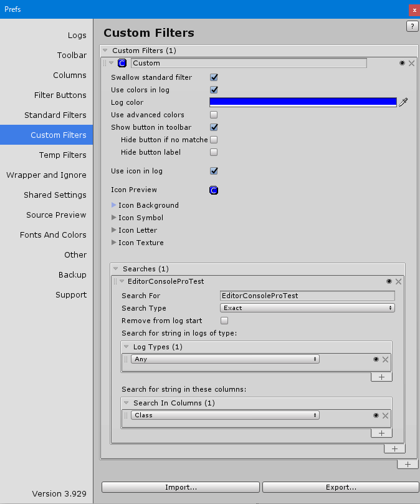The width and height of the screenshot is (420, 504).
Task: Open Fonts And Colors settings
Action: pyautogui.click(x=47, y=235)
